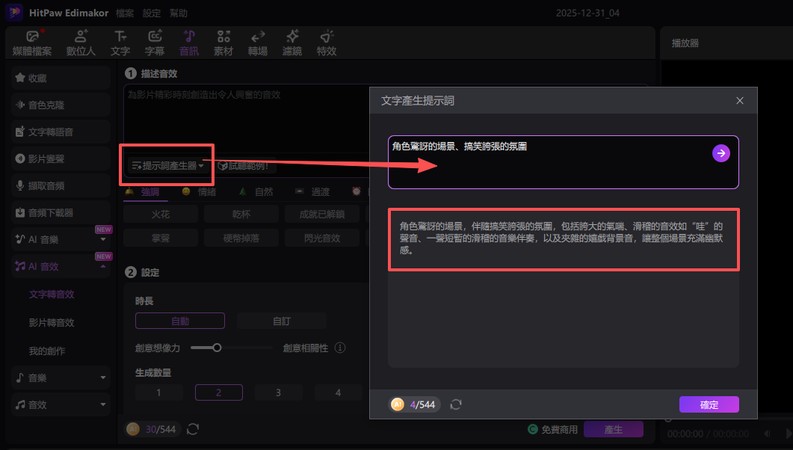Switch to the 自然 nature tab
This screenshot has width=793, height=450.
(256, 192)
